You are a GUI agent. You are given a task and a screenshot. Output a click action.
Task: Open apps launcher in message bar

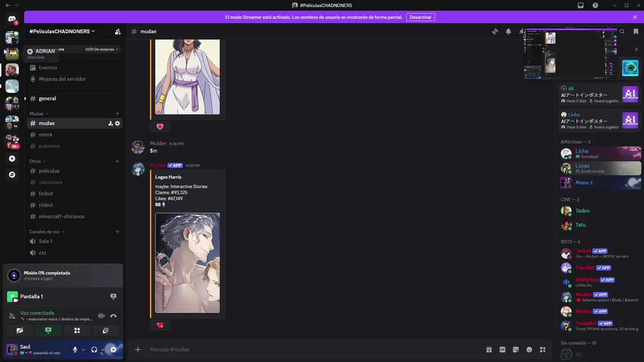(x=542, y=349)
